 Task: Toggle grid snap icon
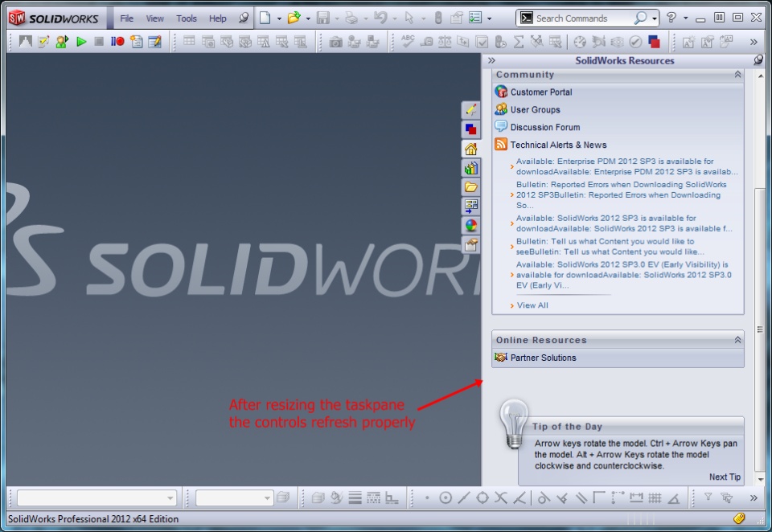[x=655, y=498]
